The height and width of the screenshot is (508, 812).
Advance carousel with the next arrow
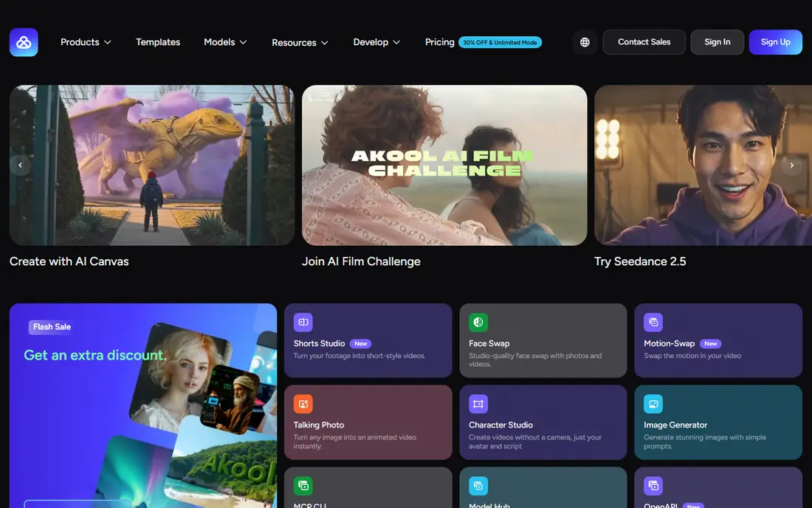point(791,165)
